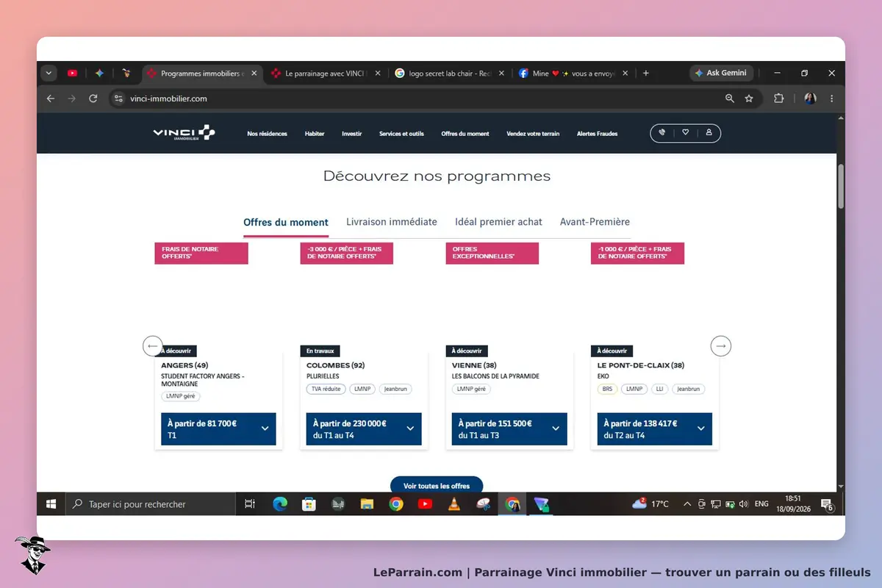Screen dimensions: 882x588
Task: Open the Chrome three-dot menu
Action: pos(832,98)
